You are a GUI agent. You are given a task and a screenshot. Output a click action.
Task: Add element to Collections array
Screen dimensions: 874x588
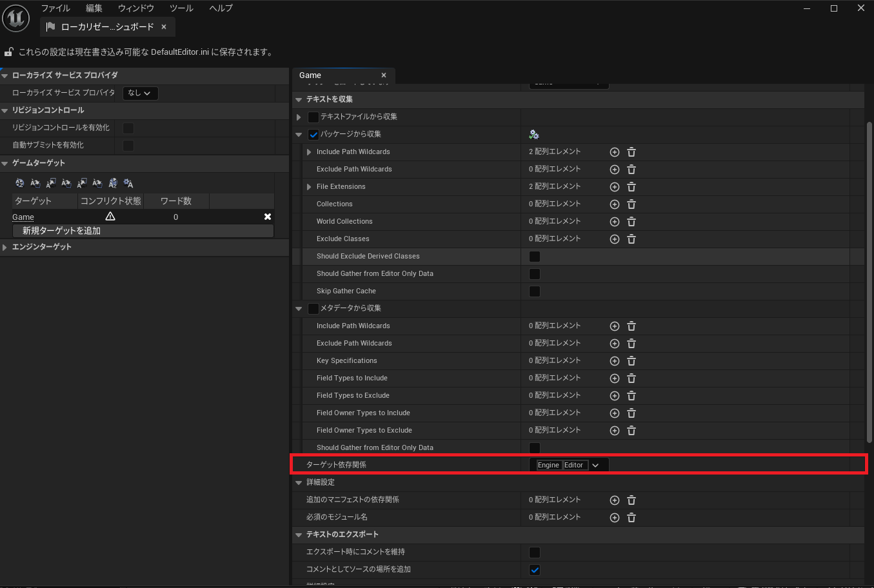tap(615, 204)
